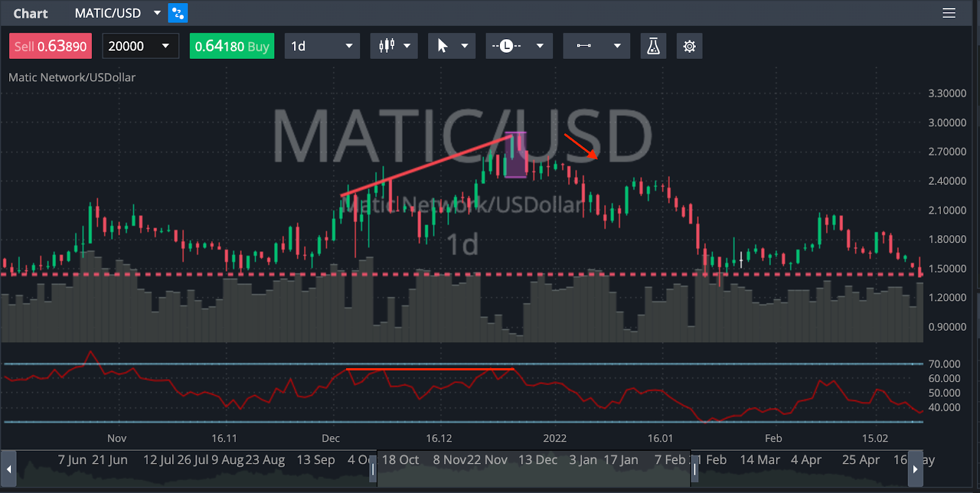Grab the right handle of the range selector

(x=695, y=470)
